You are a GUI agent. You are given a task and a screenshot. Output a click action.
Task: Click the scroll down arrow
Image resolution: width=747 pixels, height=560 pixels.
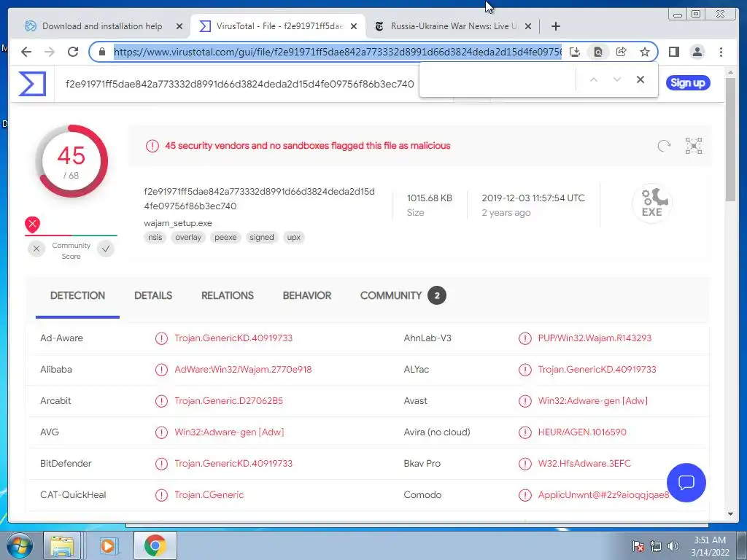point(730,514)
